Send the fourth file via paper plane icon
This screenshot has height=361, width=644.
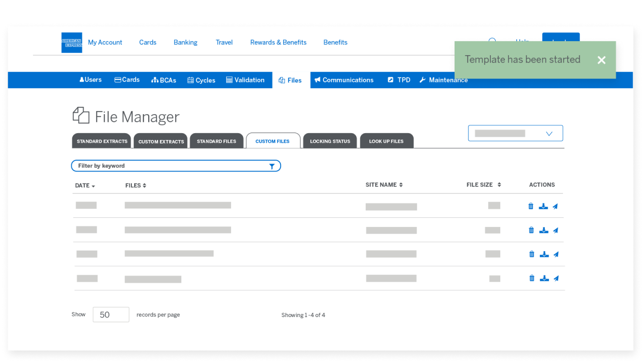pos(556,278)
